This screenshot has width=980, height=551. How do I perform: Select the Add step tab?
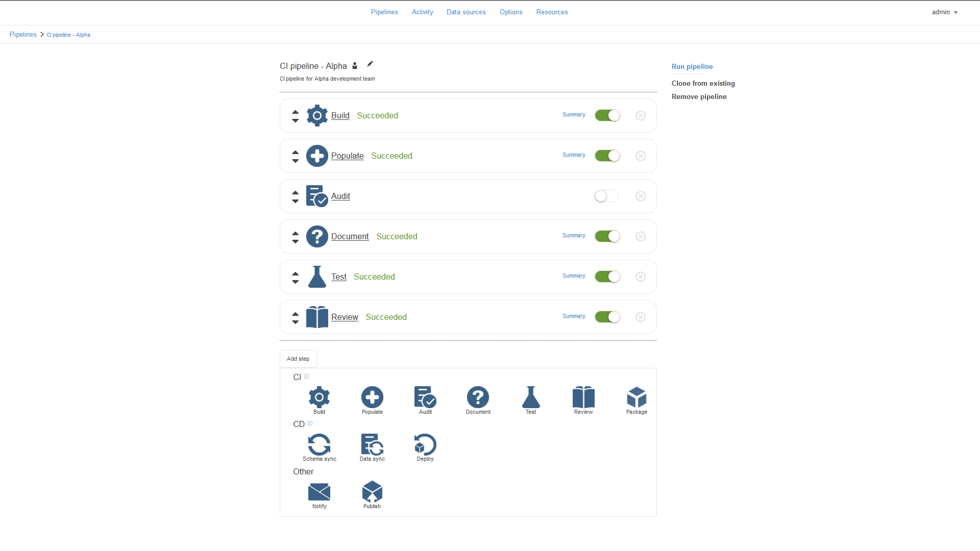pos(298,359)
